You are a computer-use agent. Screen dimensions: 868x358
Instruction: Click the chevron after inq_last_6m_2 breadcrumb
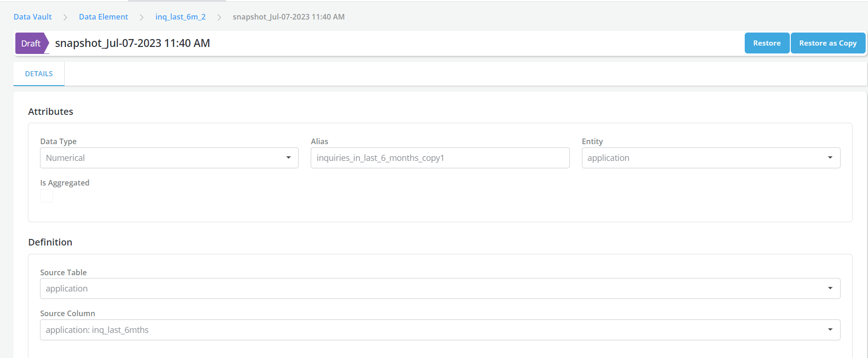point(219,17)
